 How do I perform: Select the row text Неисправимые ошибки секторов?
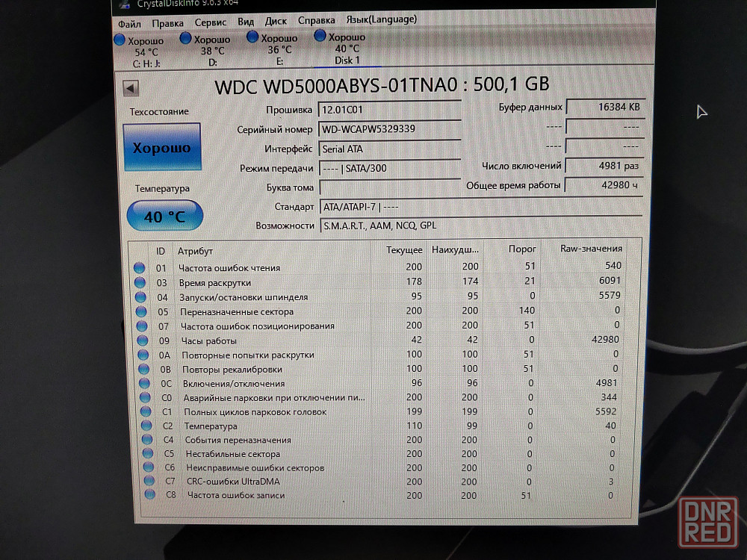click(255, 467)
